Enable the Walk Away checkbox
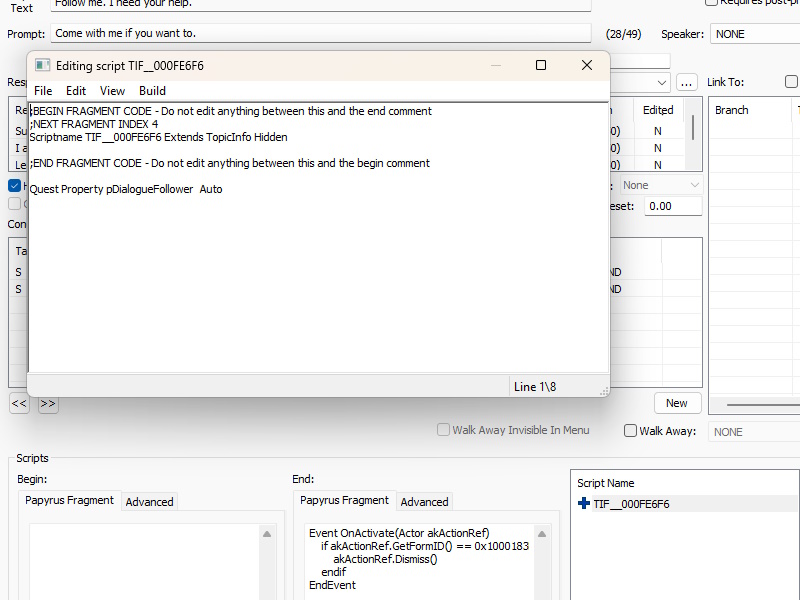The image size is (800, 600). pos(631,430)
